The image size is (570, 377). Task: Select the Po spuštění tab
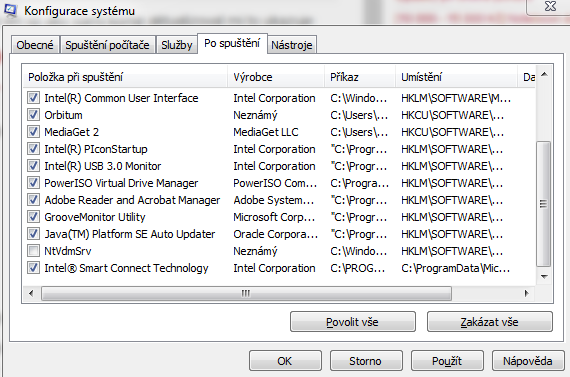(x=232, y=44)
